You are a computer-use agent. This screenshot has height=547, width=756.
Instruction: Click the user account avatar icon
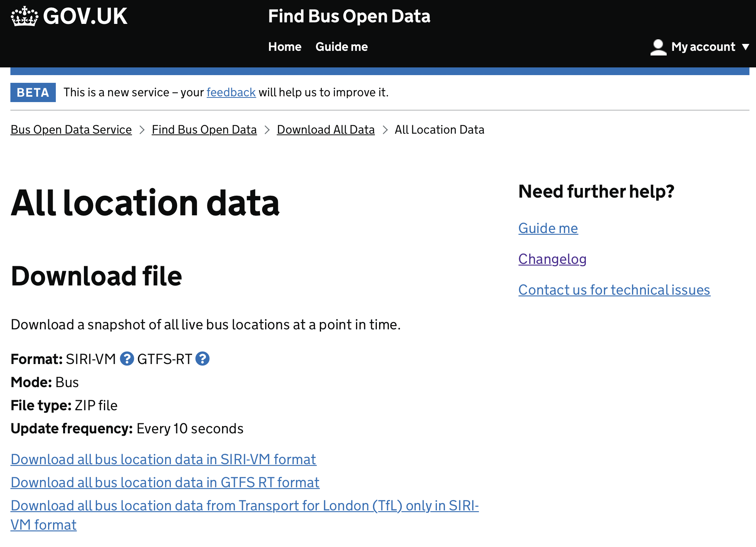[658, 47]
